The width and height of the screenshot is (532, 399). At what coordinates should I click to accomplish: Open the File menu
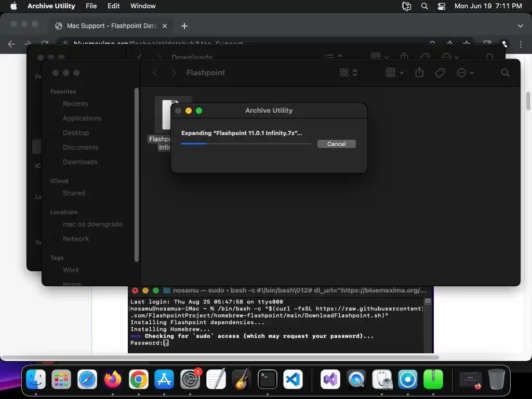91,6
